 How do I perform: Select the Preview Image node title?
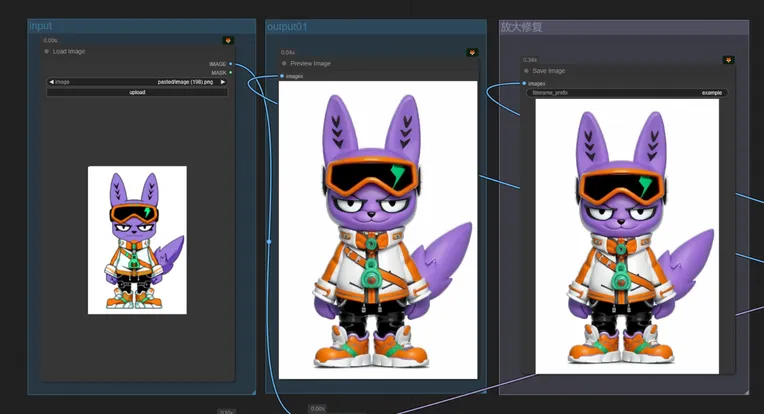click(x=310, y=63)
